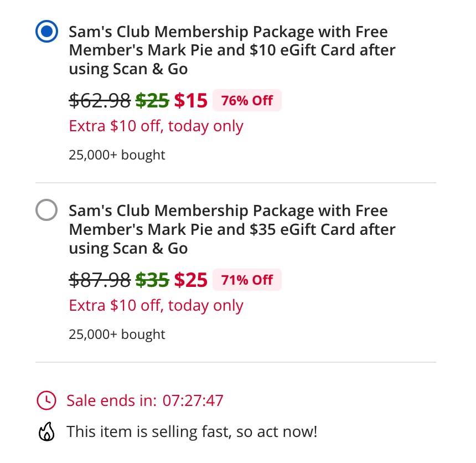Viewport: 476px width, 463px height.
Task: Click the red $15 sale price
Action: [x=191, y=100]
